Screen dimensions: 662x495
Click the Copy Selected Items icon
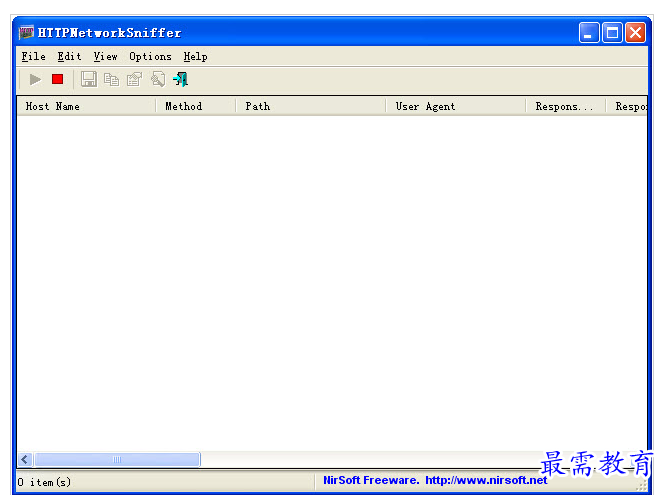coord(111,79)
